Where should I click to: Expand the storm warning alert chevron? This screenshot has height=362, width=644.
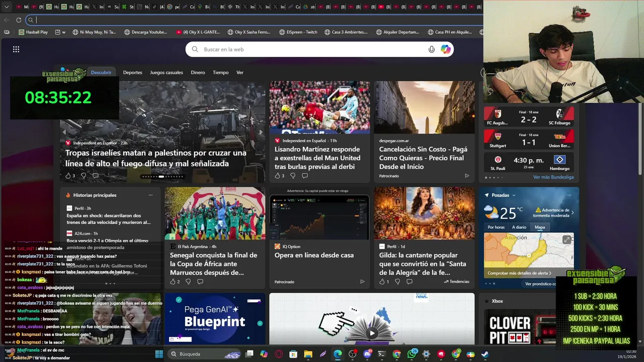pyautogui.click(x=573, y=213)
